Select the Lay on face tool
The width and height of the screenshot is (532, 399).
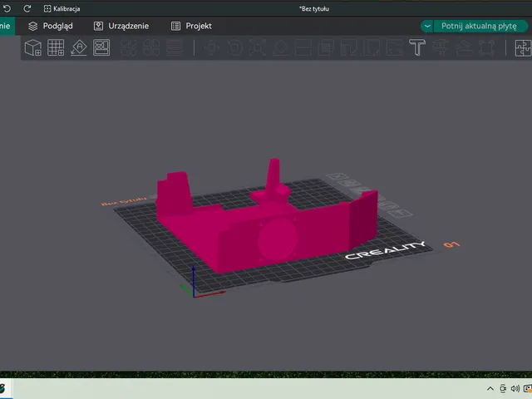coord(281,47)
